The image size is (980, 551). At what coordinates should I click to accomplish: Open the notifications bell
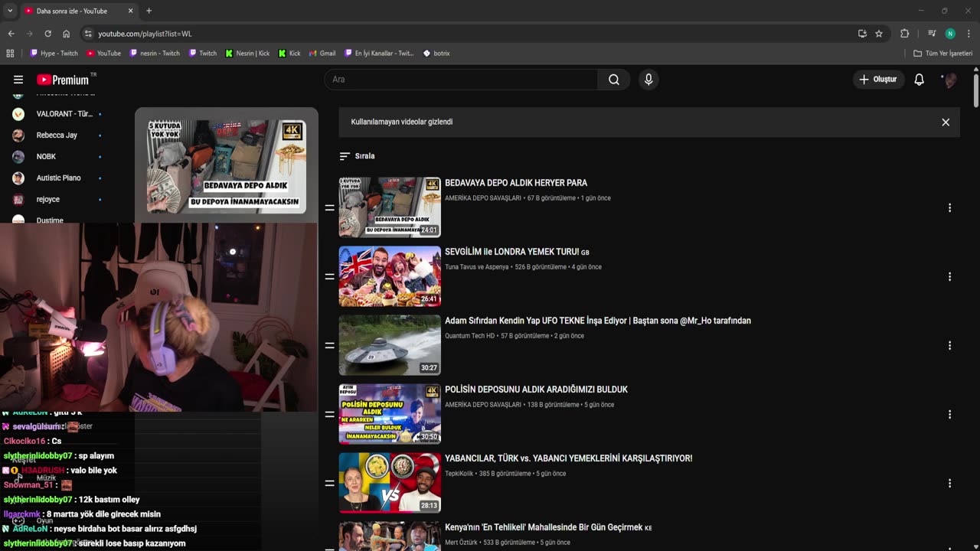click(920, 80)
